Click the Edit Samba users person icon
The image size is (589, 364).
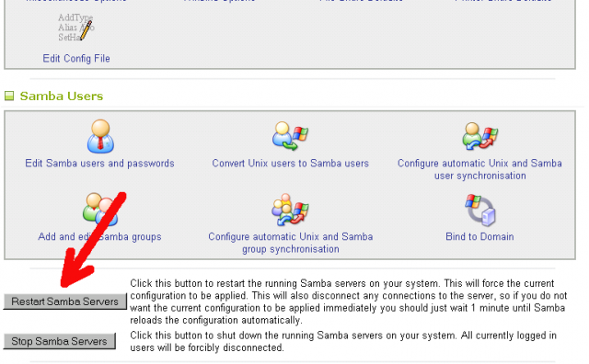100,136
